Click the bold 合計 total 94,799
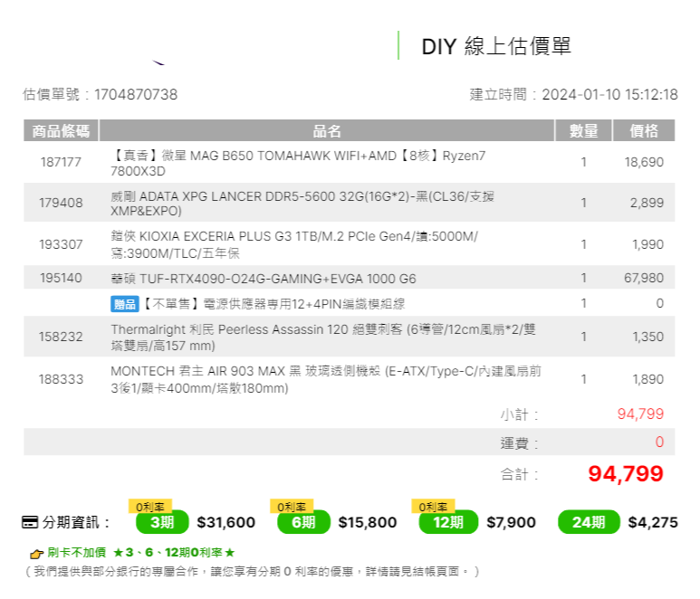 pyautogui.click(x=626, y=473)
